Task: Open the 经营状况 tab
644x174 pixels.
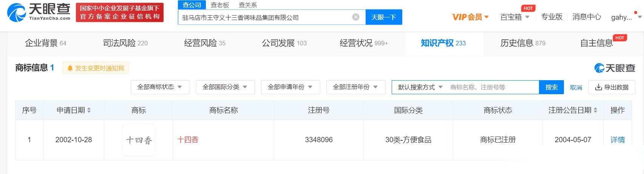Action: [364, 43]
